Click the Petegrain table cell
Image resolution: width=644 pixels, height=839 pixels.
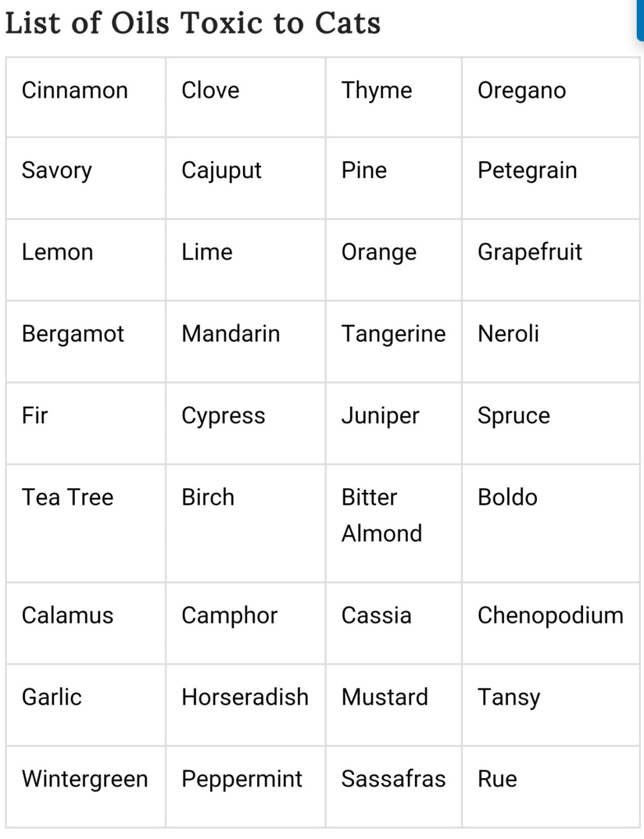[x=527, y=170]
